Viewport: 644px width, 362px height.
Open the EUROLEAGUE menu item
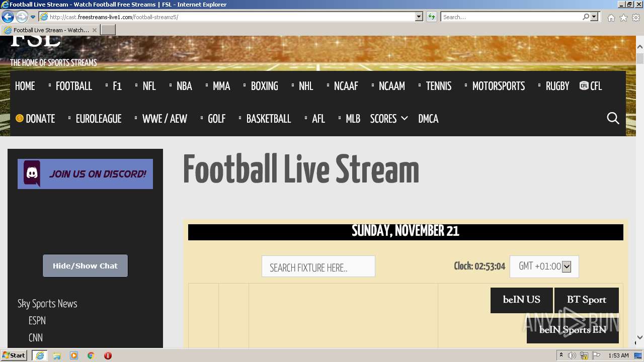[x=99, y=119]
